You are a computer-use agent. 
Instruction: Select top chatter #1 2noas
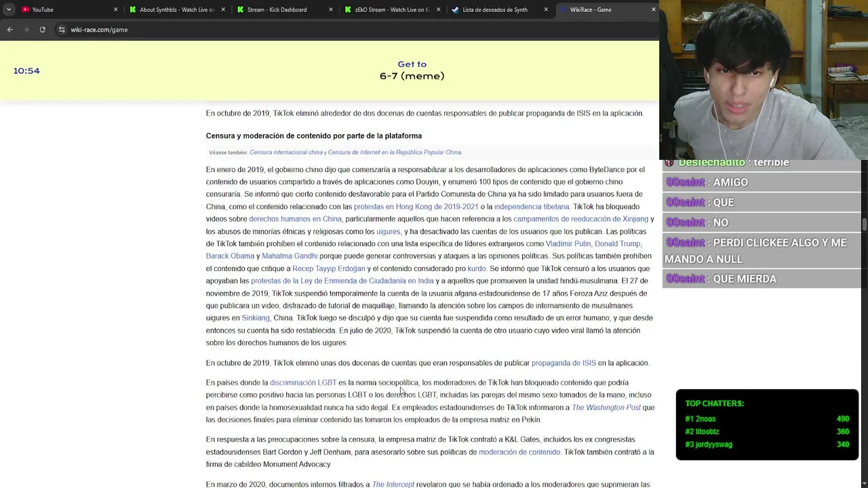pyautogui.click(x=767, y=419)
